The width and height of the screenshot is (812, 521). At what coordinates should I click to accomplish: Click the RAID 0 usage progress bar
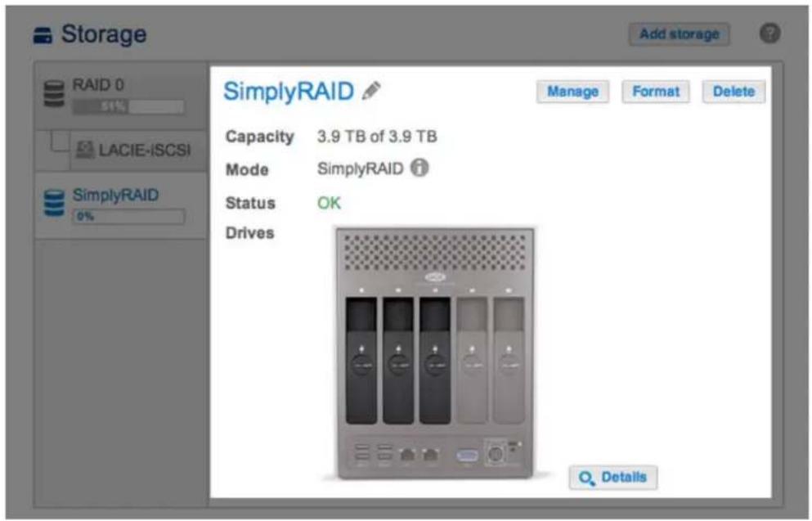[128, 107]
